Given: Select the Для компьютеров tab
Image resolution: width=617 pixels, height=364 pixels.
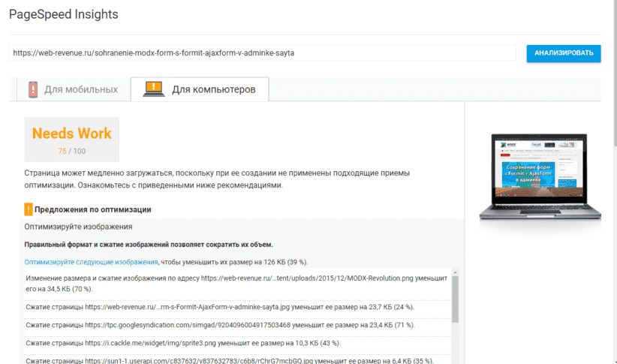Looking at the screenshot, I should [200, 89].
